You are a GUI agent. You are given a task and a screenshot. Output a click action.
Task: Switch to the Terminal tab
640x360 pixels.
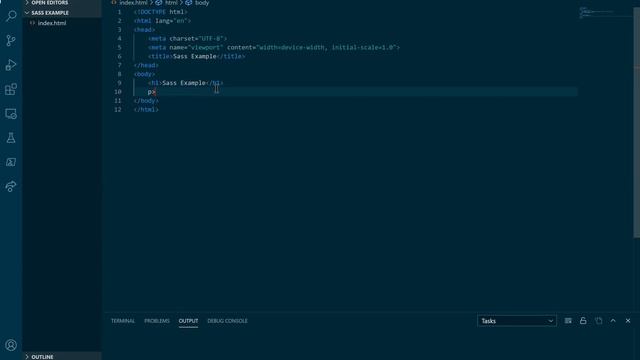[123, 321]
